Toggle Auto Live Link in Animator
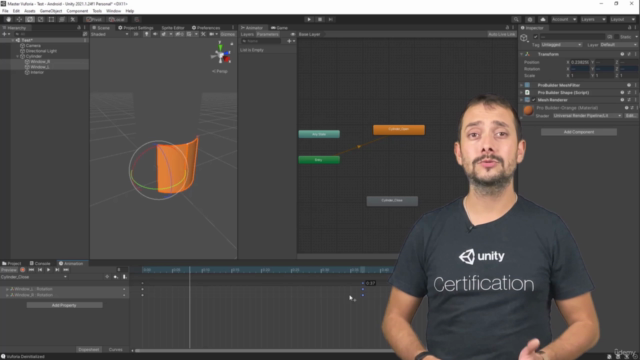 coord(501,34)
